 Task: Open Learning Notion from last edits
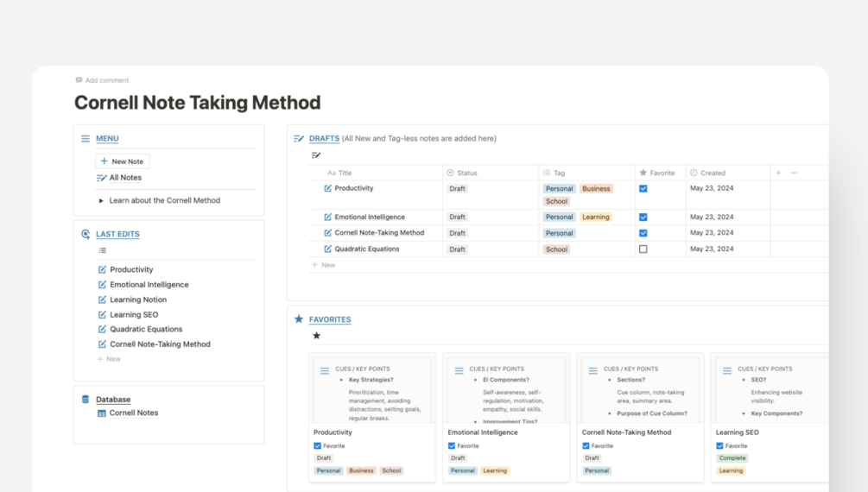pos(138,300)
